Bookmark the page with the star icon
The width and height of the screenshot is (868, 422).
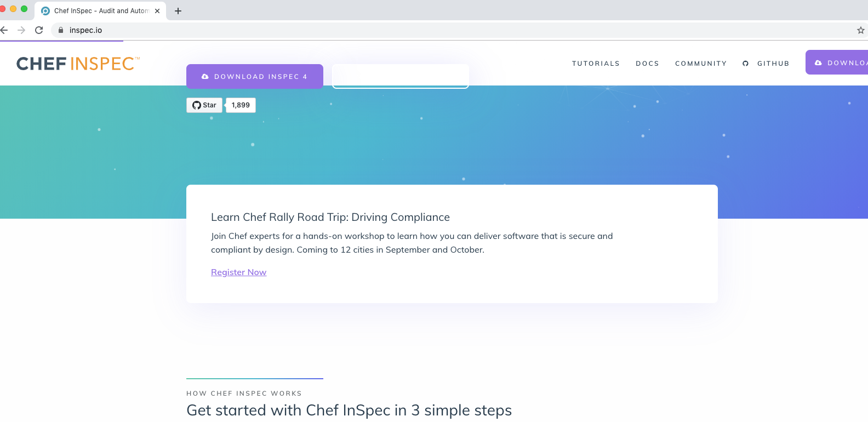click(861, 30)
